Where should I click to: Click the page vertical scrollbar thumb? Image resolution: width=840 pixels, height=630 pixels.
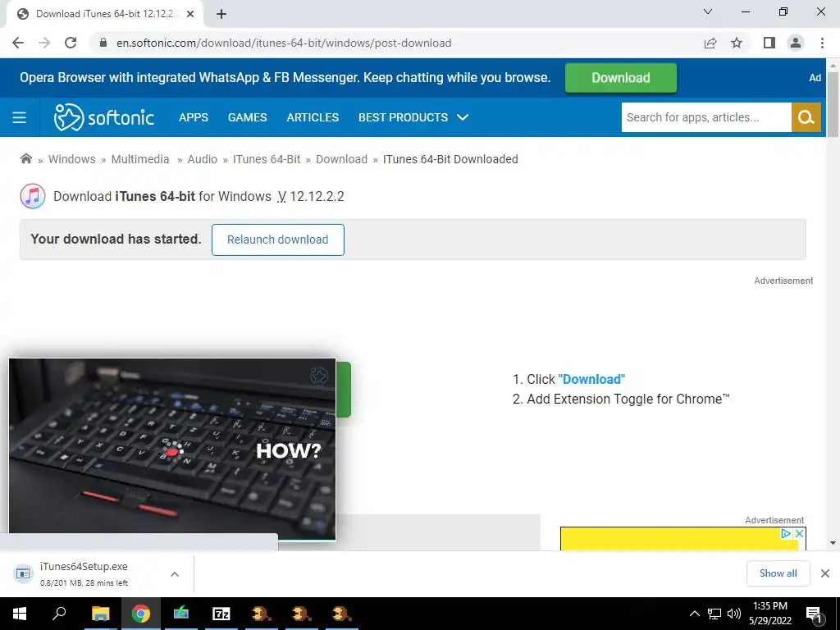pyautogui.click(x=833, y=104)
